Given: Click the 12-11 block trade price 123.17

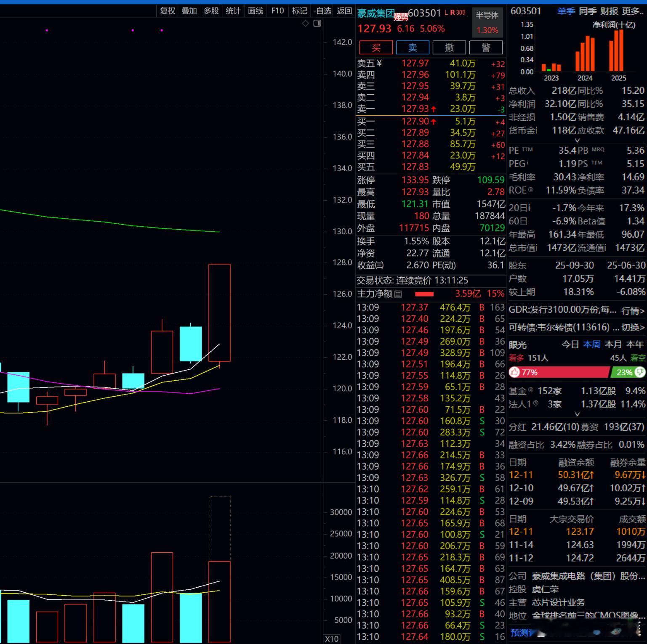Looking at the screenshot, I should click(580, 532).
